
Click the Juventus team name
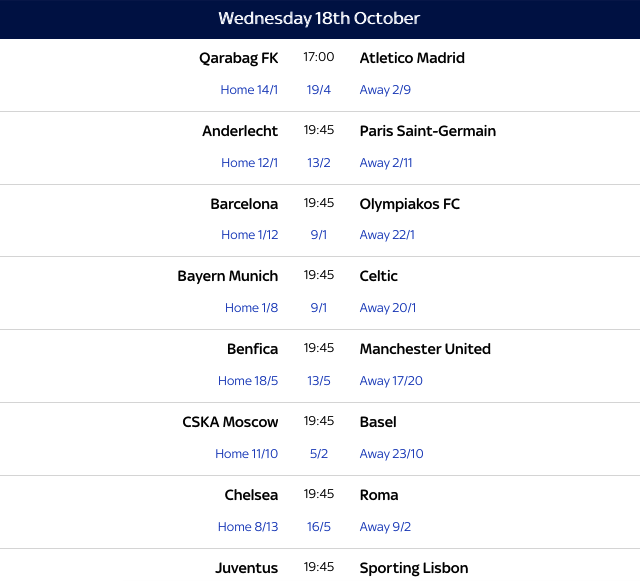coord(246,568)
